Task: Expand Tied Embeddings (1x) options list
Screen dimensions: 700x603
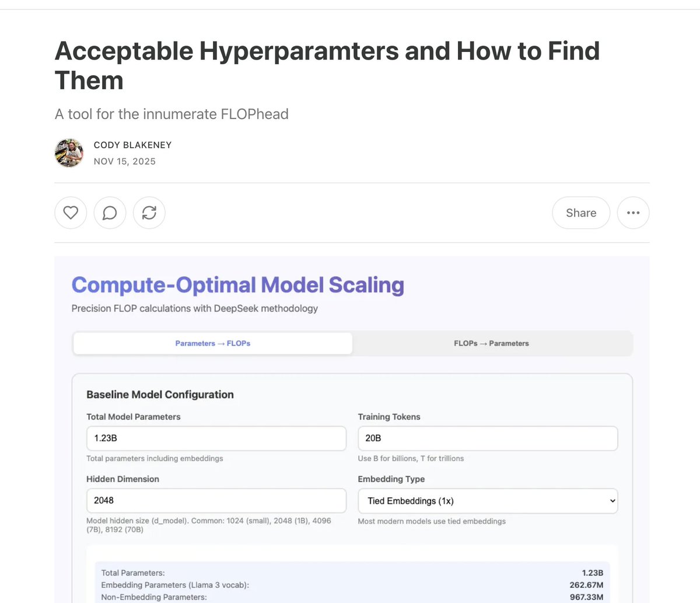Action: coord(488,500)
